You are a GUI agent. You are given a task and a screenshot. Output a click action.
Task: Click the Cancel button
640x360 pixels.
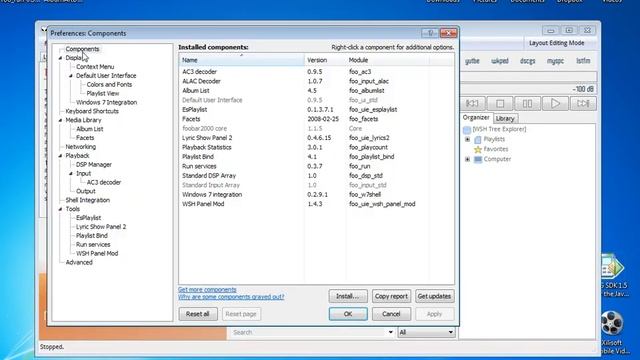[x=391, y=314]
